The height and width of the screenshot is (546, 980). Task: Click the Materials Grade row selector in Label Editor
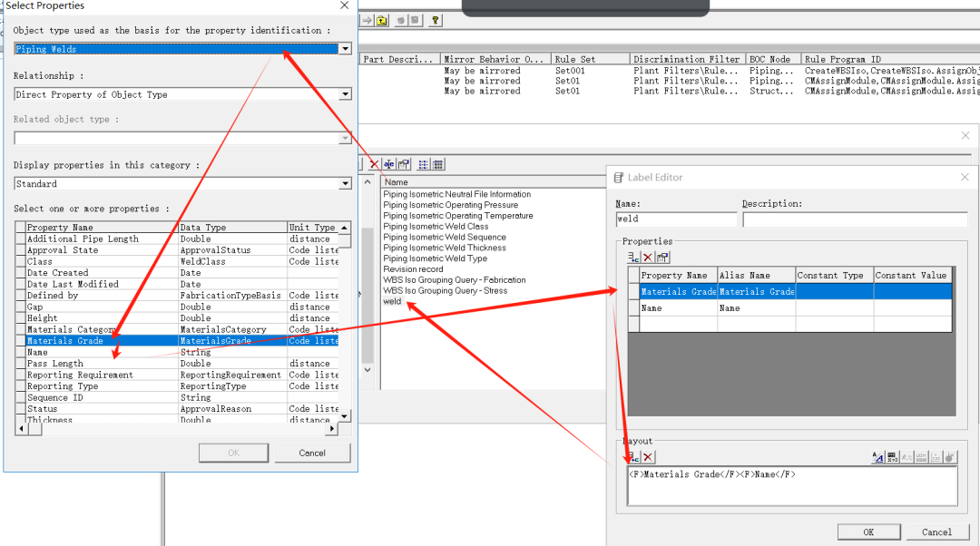(x=633, y=292)
